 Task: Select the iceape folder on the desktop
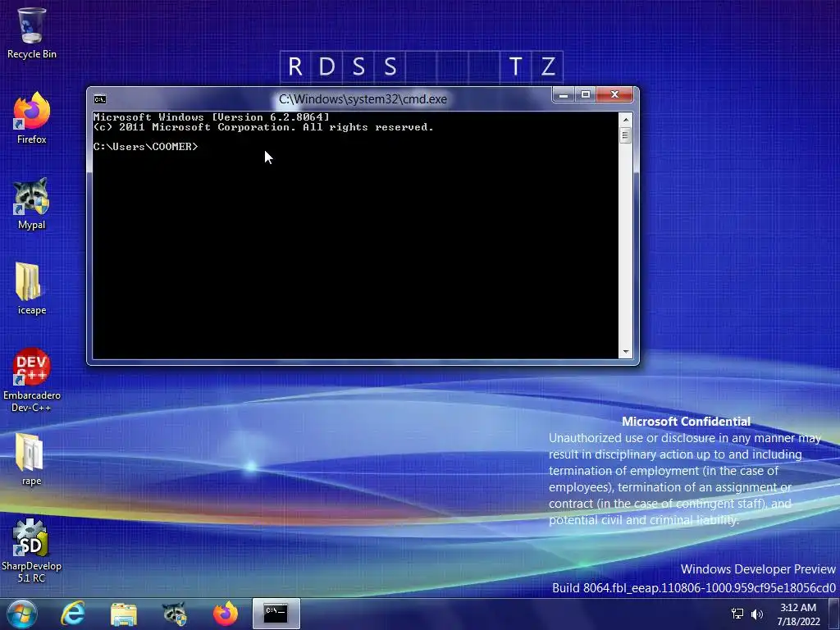(31, 289)
